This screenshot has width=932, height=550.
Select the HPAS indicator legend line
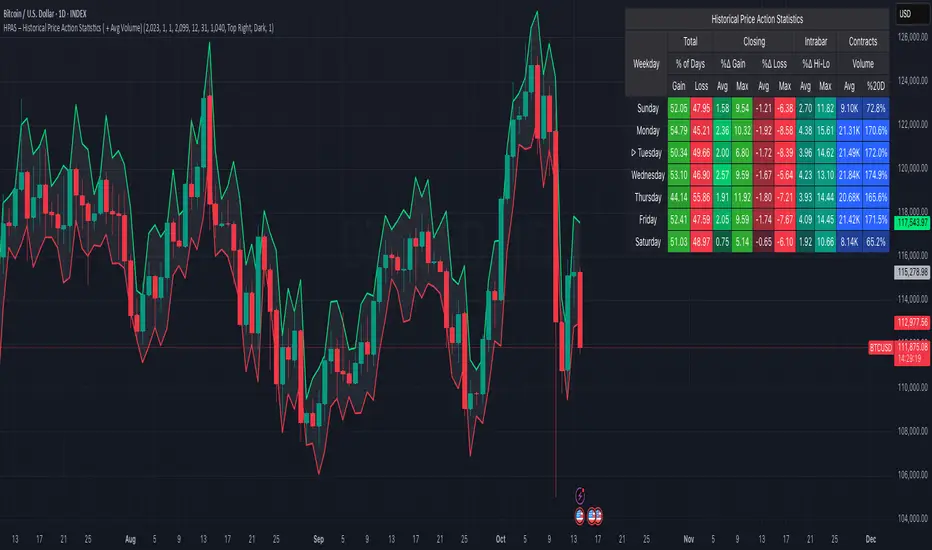138,28
